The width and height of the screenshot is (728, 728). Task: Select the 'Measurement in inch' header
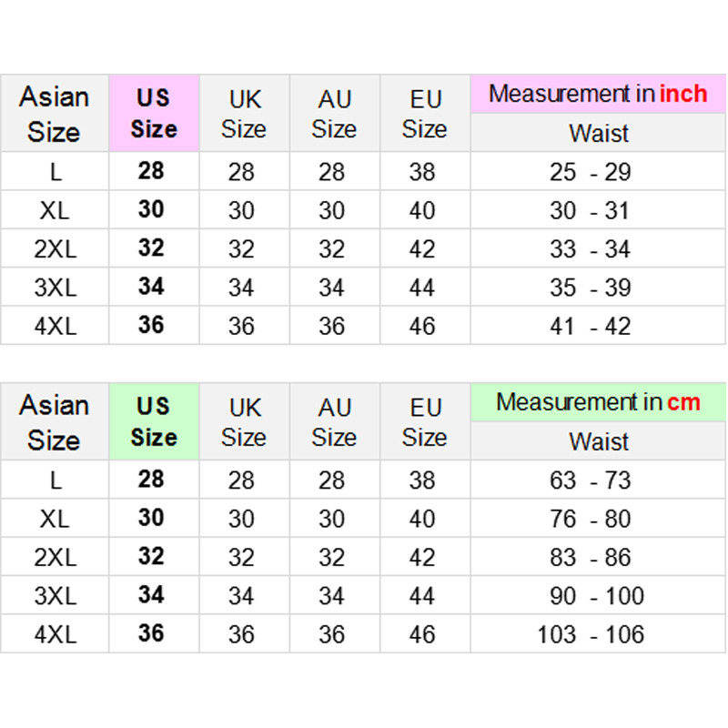point(598,94)
